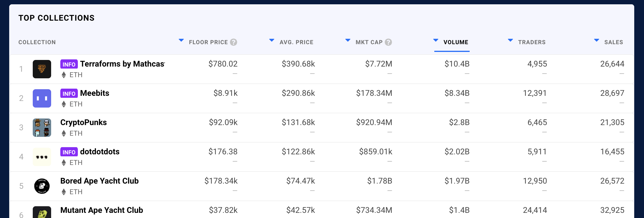The height and width of the screenshot is (218, 644).
Task: Click the COLLECTION column header
Action: (x=37, y=42)
